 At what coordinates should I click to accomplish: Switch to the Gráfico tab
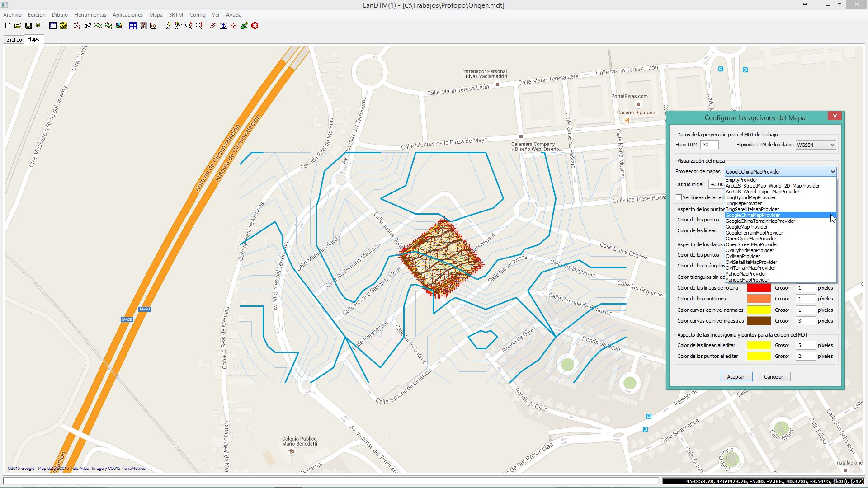pyautogui.click(x=14, y=40)
